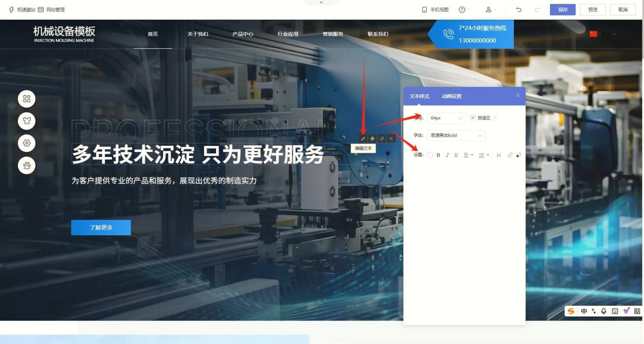644x344 pixels.
Task: Click the move handle icon on text toolbar
Action: pos(372,138)
